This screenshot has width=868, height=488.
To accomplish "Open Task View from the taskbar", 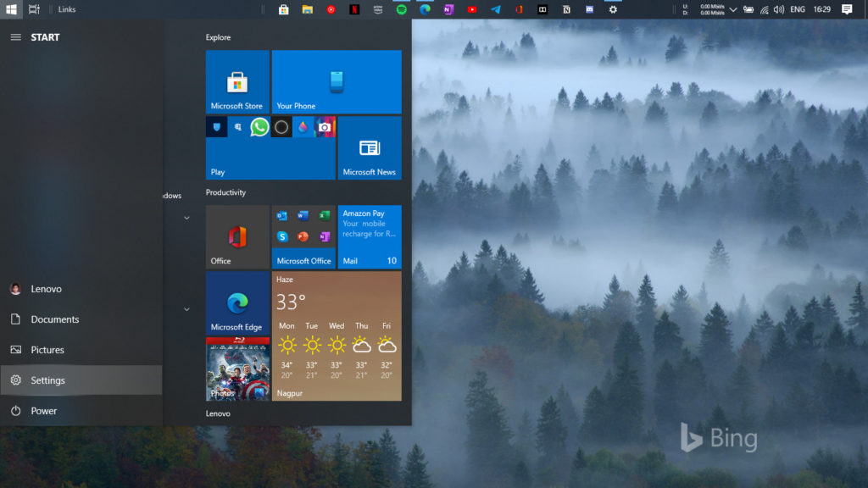I will (34, 9).
